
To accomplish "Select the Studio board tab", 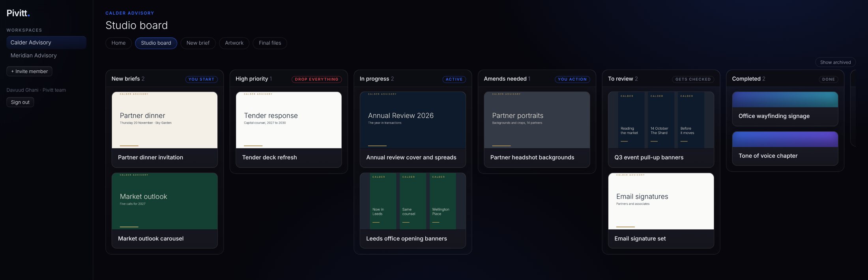I will click(x=156, y=43).
